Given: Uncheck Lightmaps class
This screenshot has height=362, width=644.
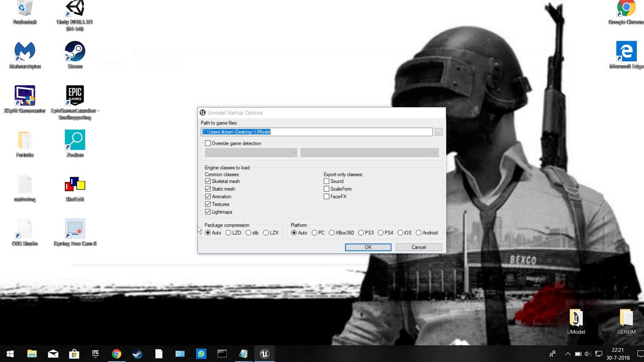Looking at the screenshot, I should [x=208, y=212].
